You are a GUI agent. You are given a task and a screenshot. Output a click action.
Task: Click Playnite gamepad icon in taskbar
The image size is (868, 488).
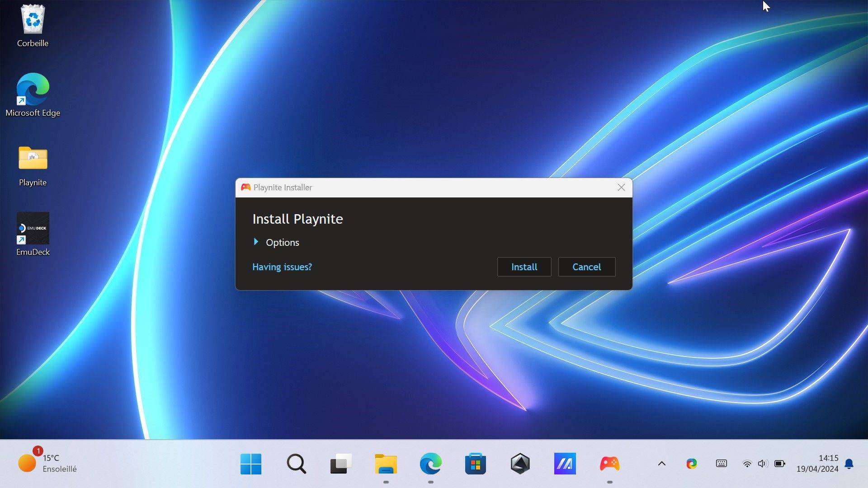(x=609, y=464)
